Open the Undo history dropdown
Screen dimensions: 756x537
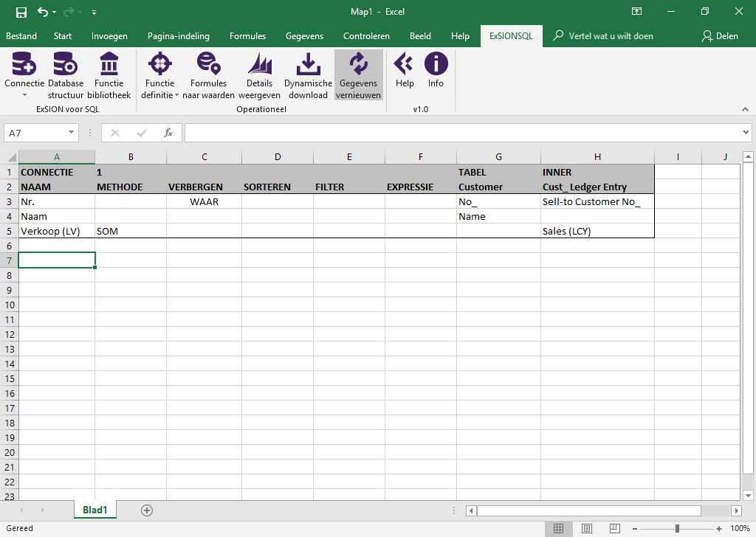[x=54, y=12]
